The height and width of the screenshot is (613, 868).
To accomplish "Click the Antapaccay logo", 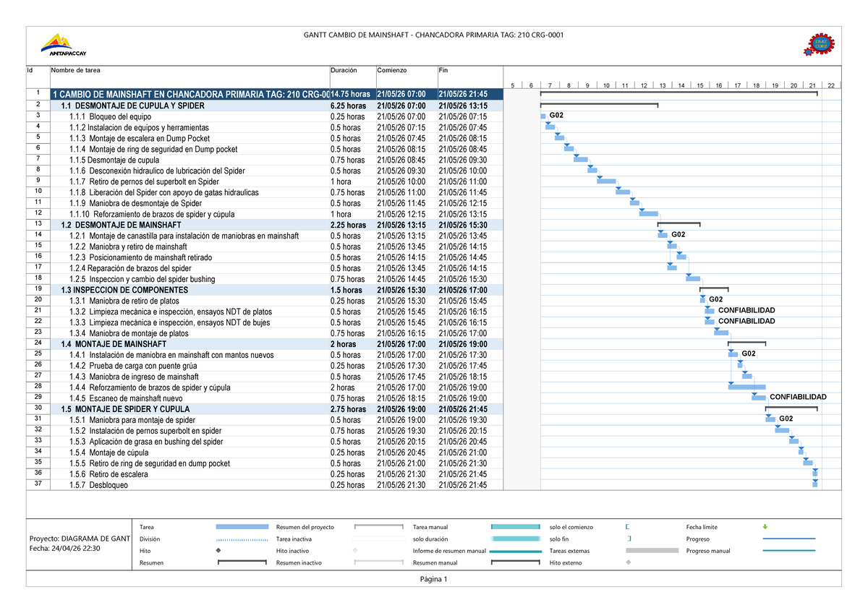I will [x=58, y=43].
